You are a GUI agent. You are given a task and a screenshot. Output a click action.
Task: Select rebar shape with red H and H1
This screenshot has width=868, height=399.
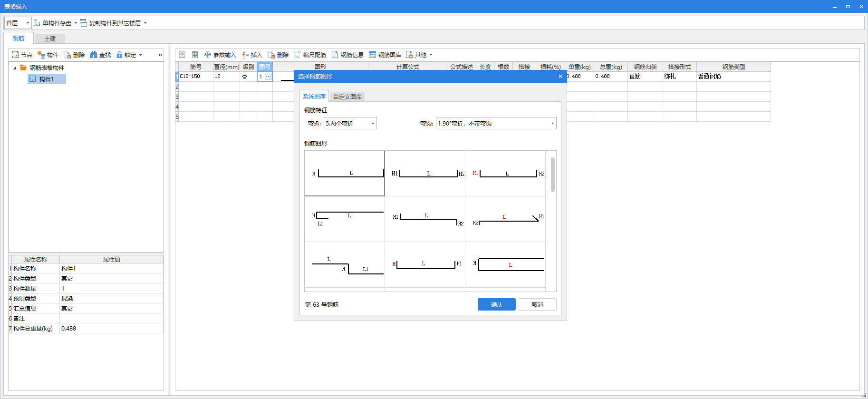425,264
